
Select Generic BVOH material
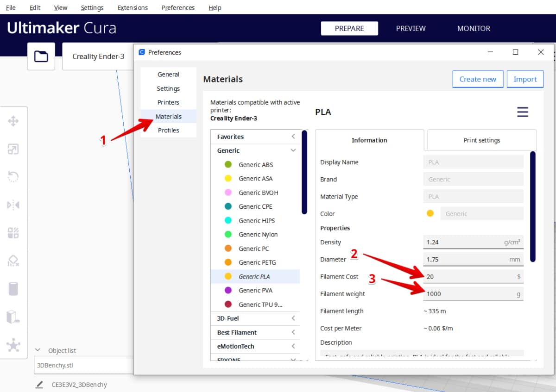(x=255, y=193)
